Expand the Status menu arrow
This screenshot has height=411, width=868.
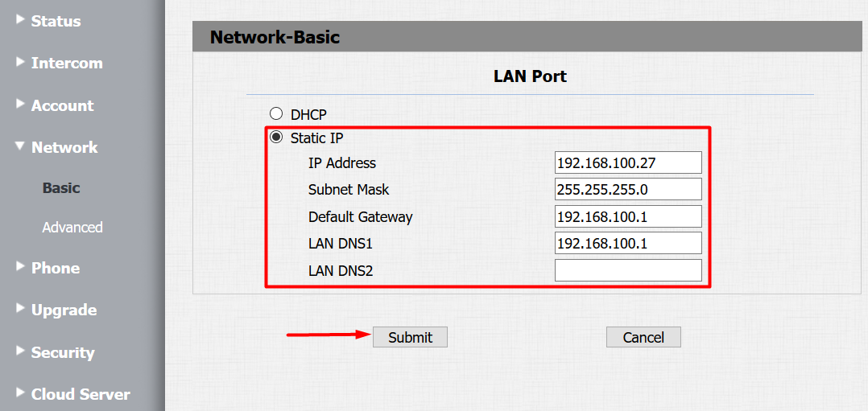(20, 20)
